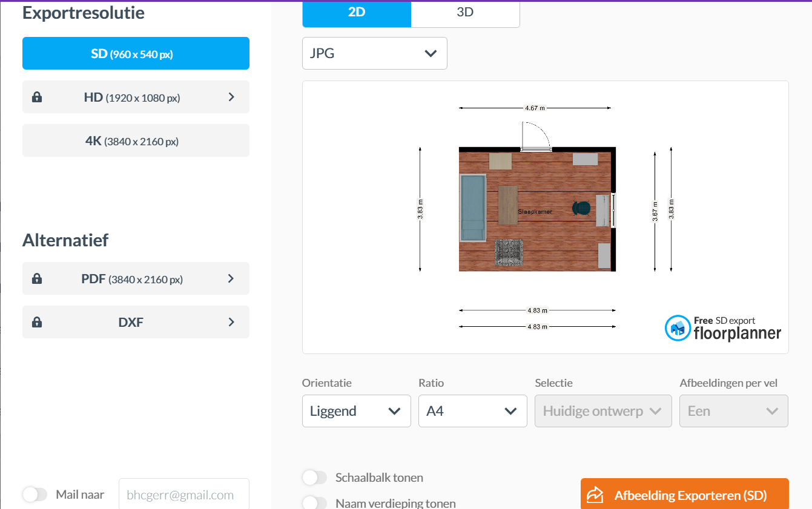Switch to the 2D tab

tap(357, 12)
